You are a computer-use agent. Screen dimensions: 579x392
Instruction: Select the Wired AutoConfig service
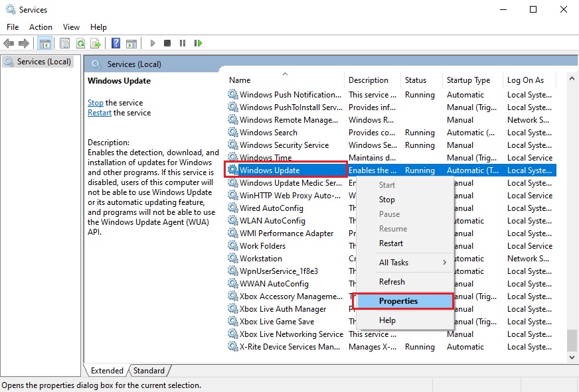290,208
